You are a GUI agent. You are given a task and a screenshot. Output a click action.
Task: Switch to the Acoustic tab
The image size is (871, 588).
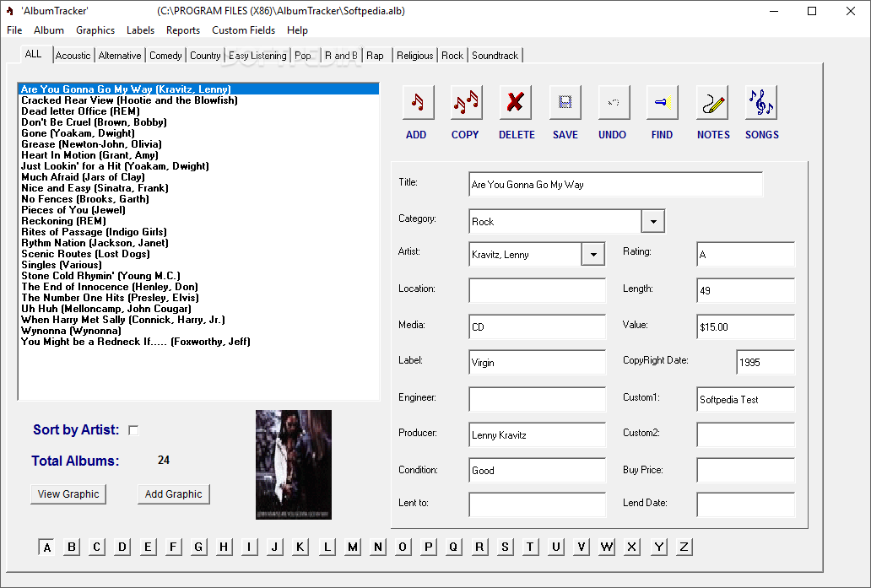point(73,56)
